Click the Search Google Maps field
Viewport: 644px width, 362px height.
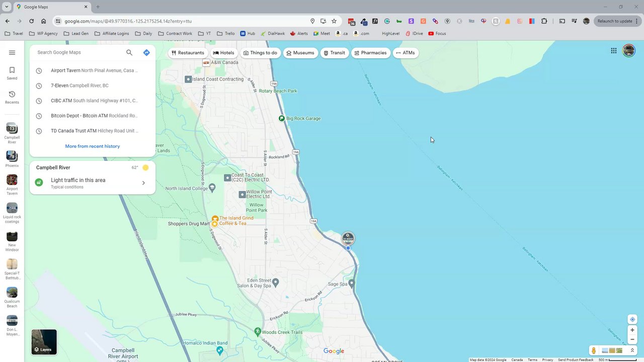[79, 52]
